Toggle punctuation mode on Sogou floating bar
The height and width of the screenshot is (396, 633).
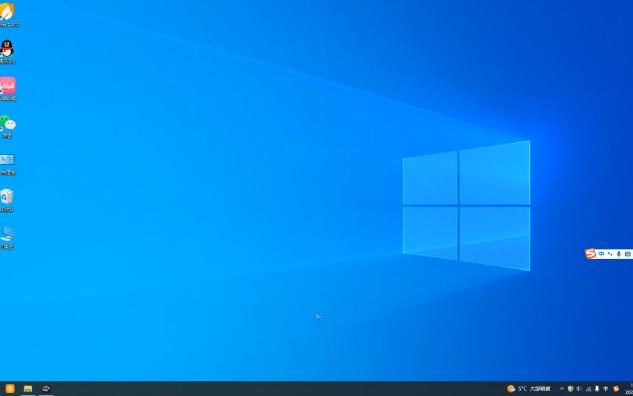coord(610,254)
